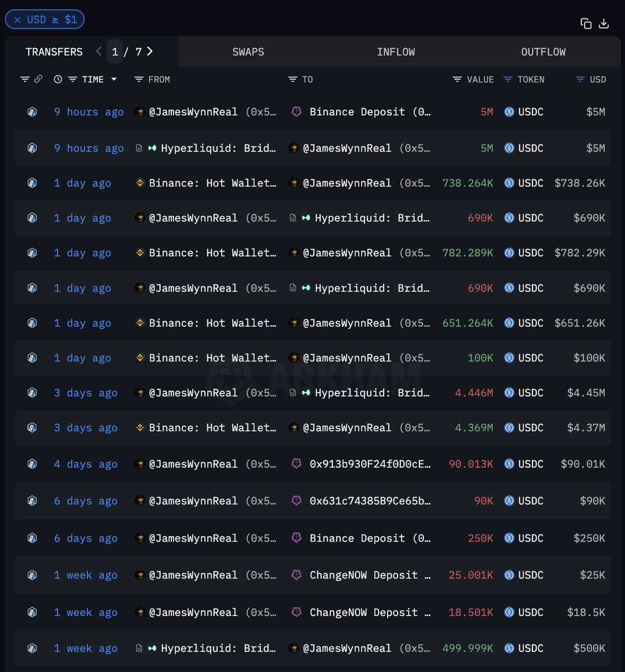Open the TOKEN column filter
Image resolution: width=625 pixels, height=672 pixels.
point(508,80)
